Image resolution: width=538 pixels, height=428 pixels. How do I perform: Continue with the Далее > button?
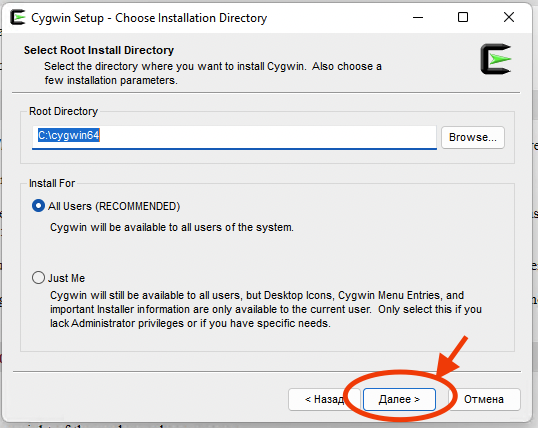[399, 399]
